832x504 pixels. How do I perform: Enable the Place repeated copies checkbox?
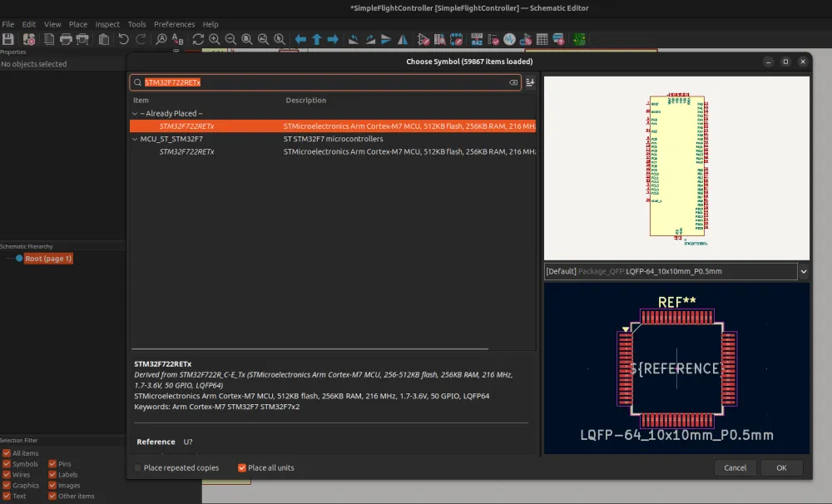tap(138, 468)
